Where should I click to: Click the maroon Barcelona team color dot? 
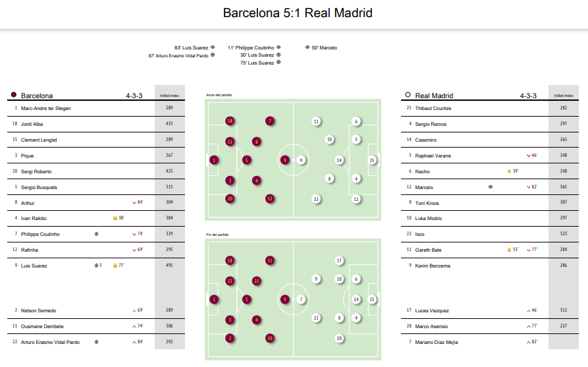14,95
